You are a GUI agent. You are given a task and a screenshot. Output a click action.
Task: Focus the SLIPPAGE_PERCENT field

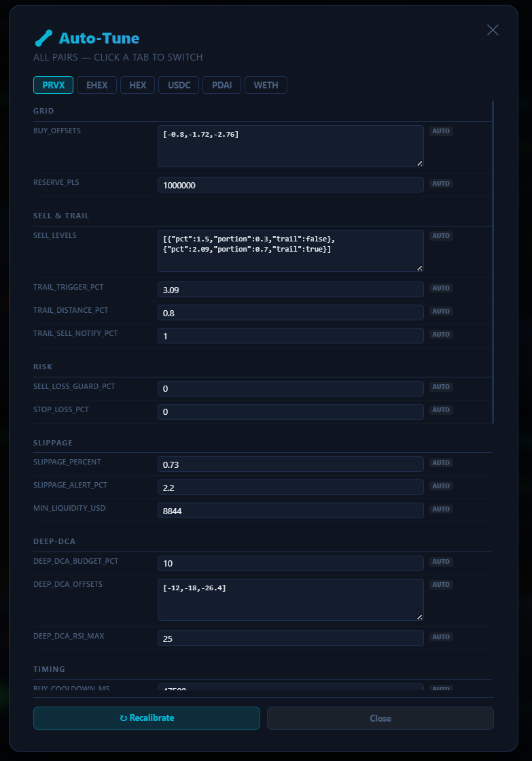click(291, 464)
